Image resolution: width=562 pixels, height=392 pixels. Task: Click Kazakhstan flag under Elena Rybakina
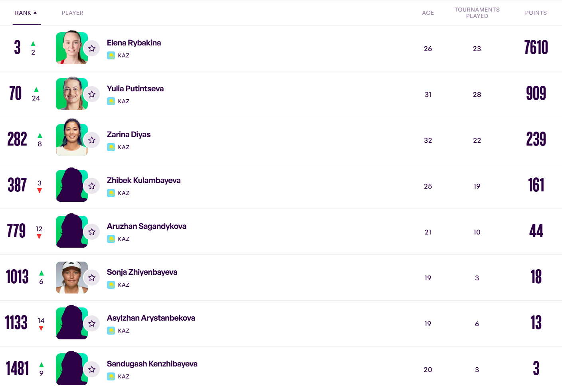coord(111,55)
